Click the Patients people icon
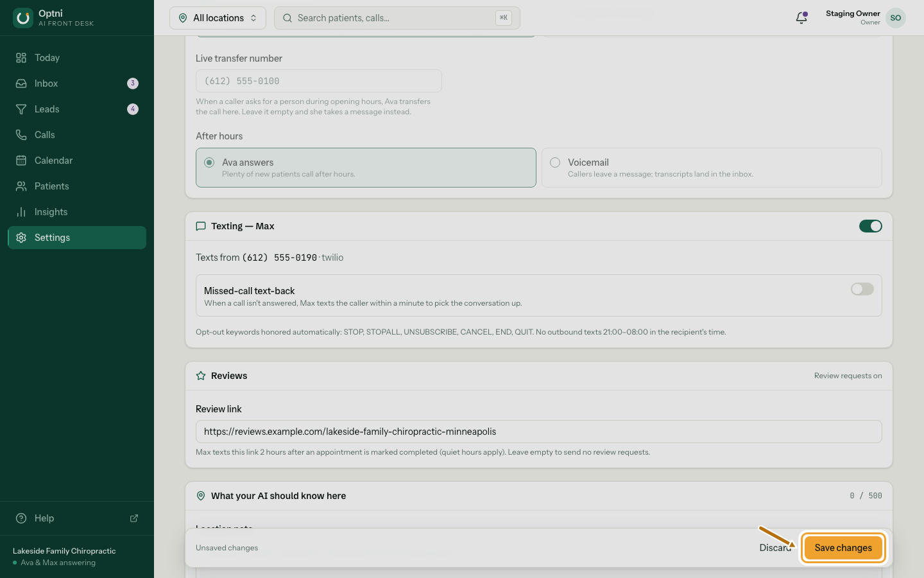 click(x=21, y=186)
